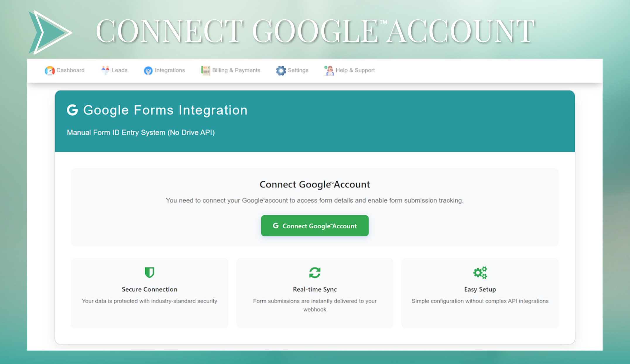
Task: Open the Dashboard menu item
Action: coord(70,70)
